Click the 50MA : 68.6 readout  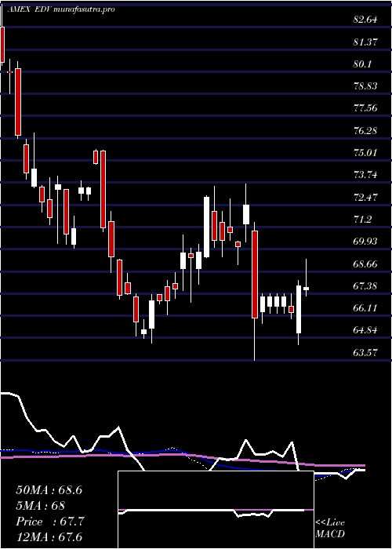49,490
